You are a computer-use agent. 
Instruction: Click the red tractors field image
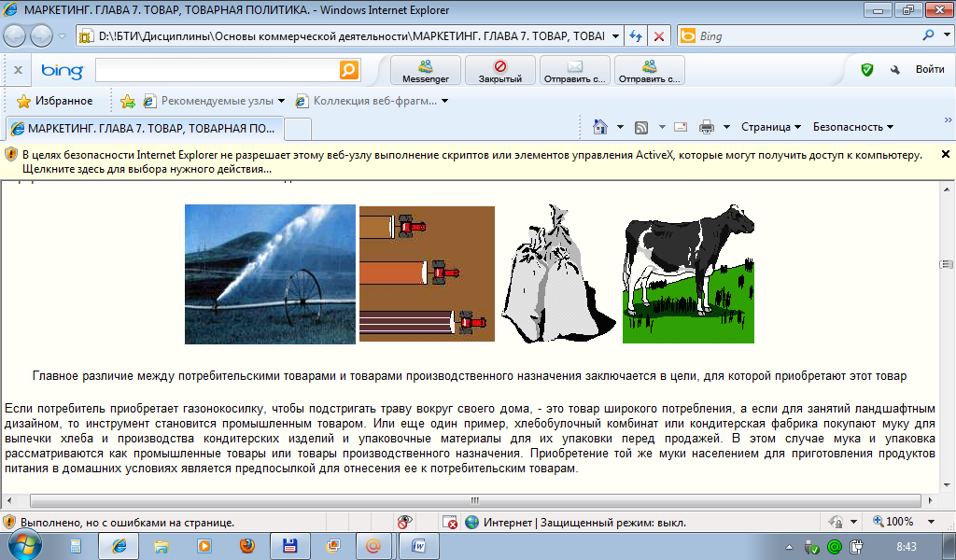[427, 273]
